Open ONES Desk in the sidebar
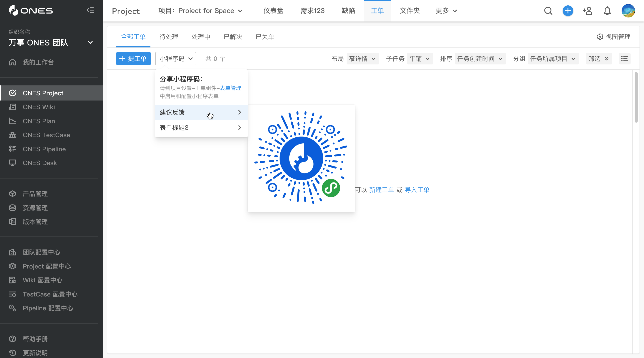This screenshot has width=644, height=358. 51,163
